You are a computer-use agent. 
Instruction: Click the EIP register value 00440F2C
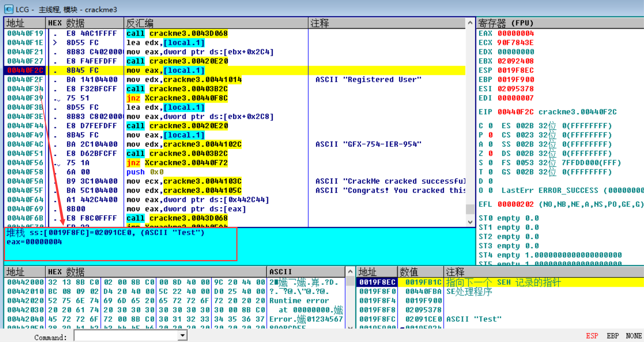[x=516, y=112]
